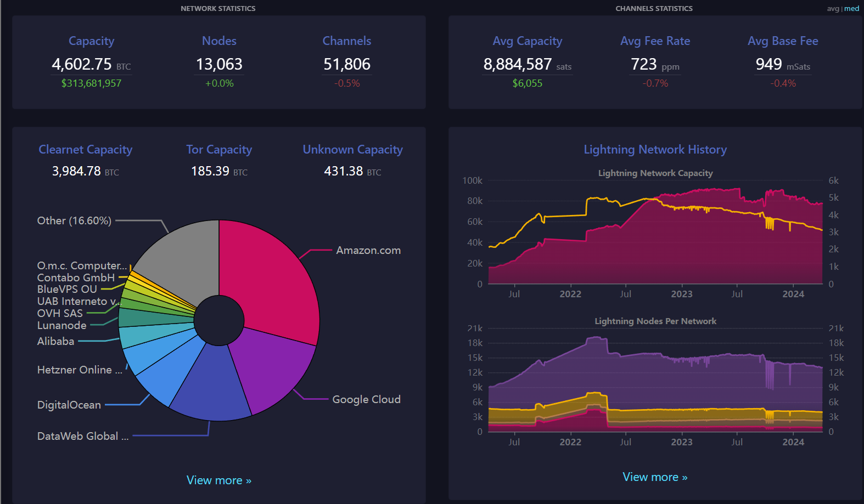Click the 723 ppm fee rate

click(655, 65)
